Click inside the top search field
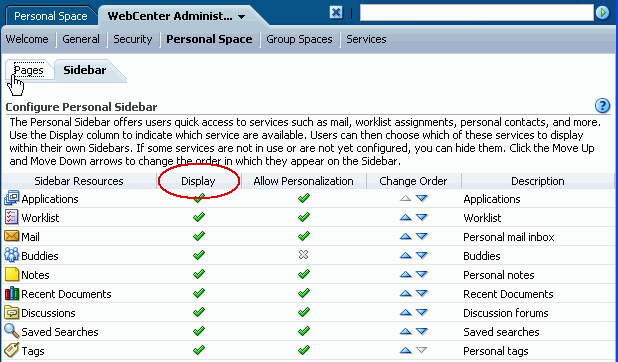The height and width of the screenshot is (362, 618). [x=477, y=13]
